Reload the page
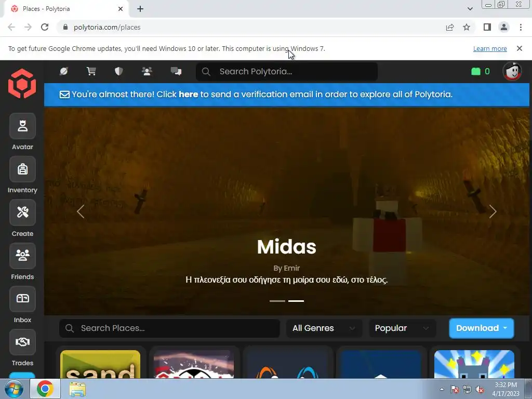Screen dimensions: 532x399 coord(45,27)
